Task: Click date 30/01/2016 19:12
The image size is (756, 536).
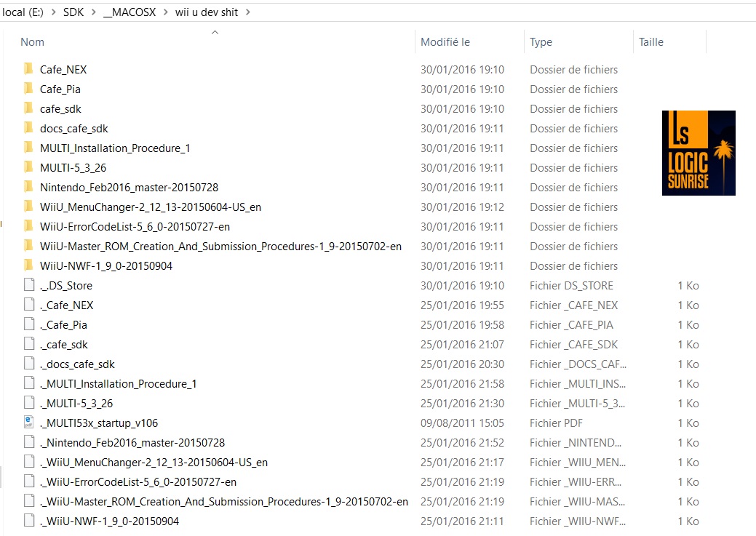Action: point(462,207)
